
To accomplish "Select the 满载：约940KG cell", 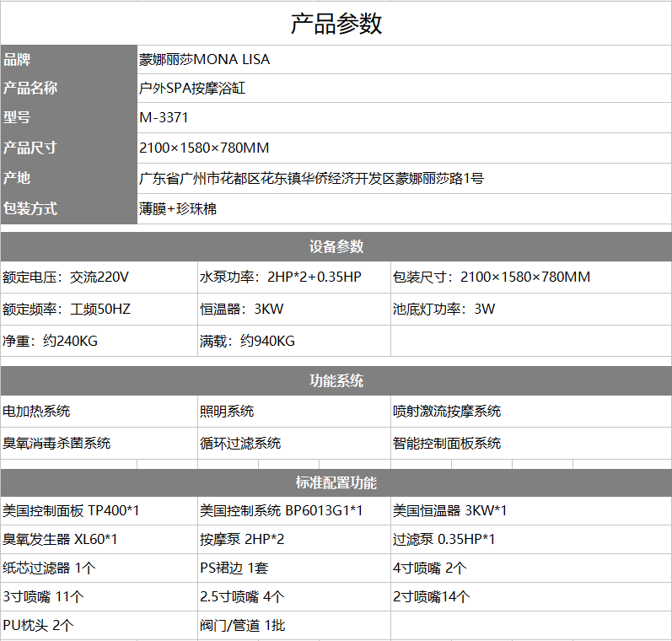I will 247,341.
